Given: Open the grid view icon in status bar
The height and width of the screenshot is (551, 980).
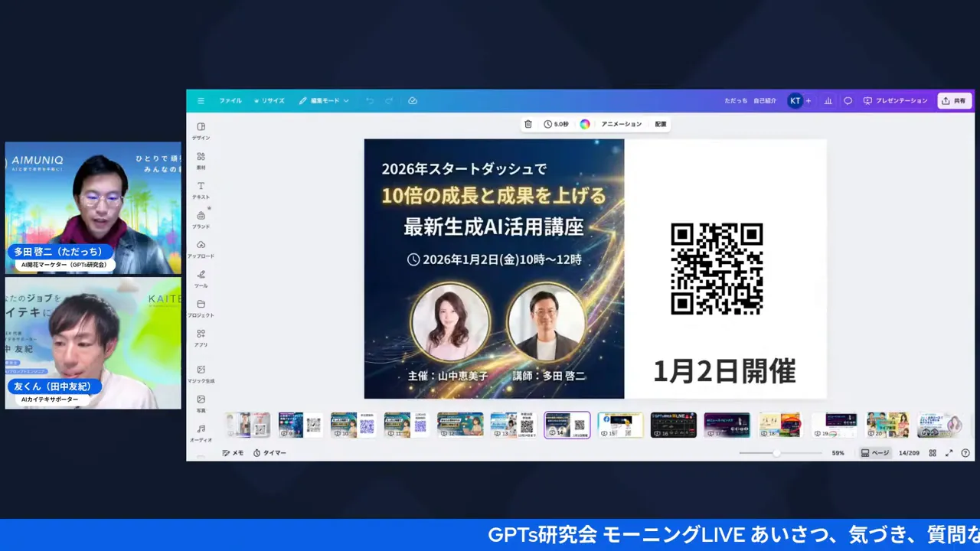Looking at the screenshot, I should (933, 452).
